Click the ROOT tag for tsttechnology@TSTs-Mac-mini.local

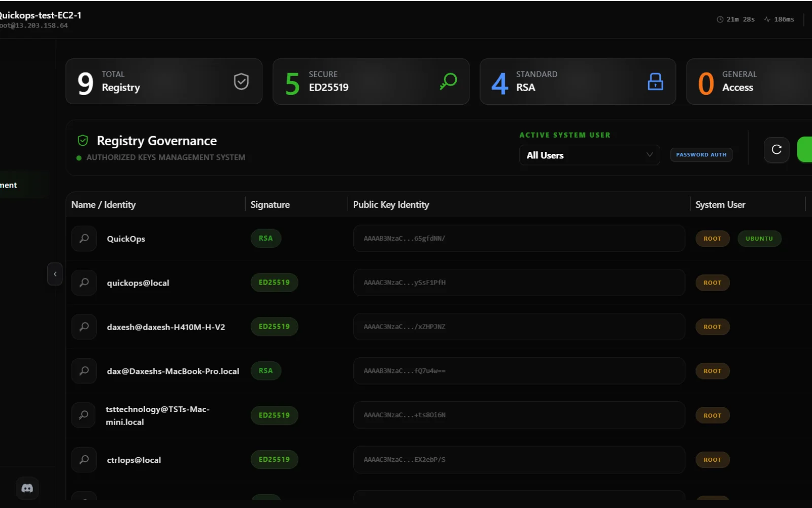click(713, 416)
